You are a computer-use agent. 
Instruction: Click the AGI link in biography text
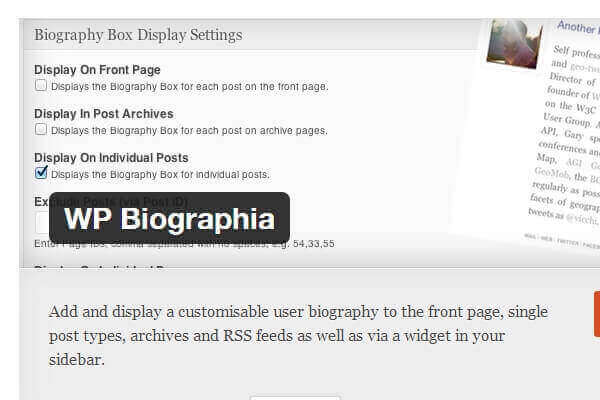574,163
